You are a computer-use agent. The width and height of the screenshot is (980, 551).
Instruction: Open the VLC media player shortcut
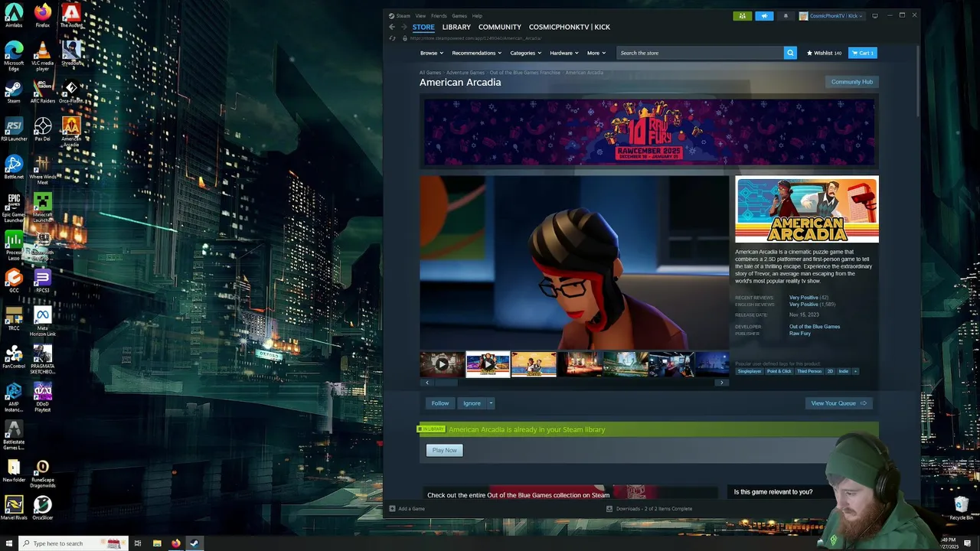(43, 55)
